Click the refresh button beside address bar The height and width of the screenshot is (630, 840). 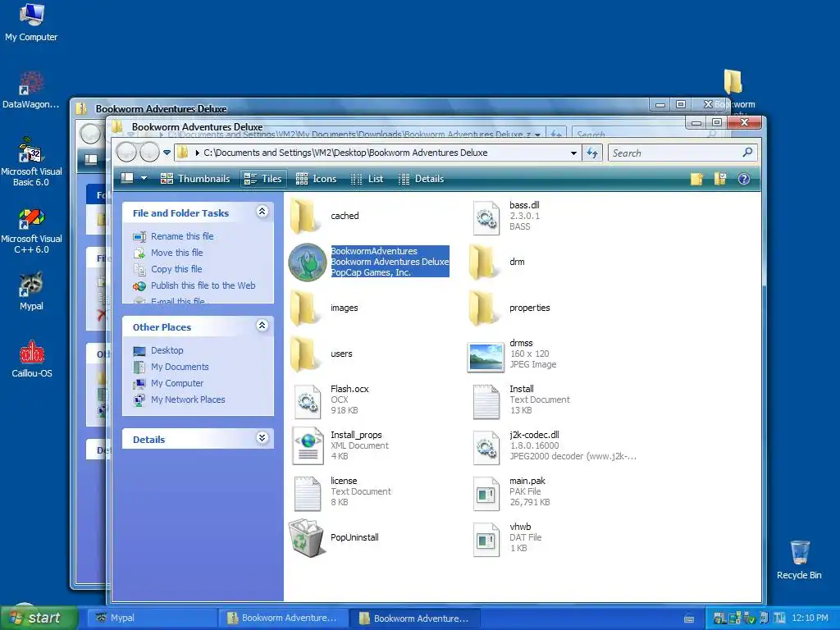[592, 153]
